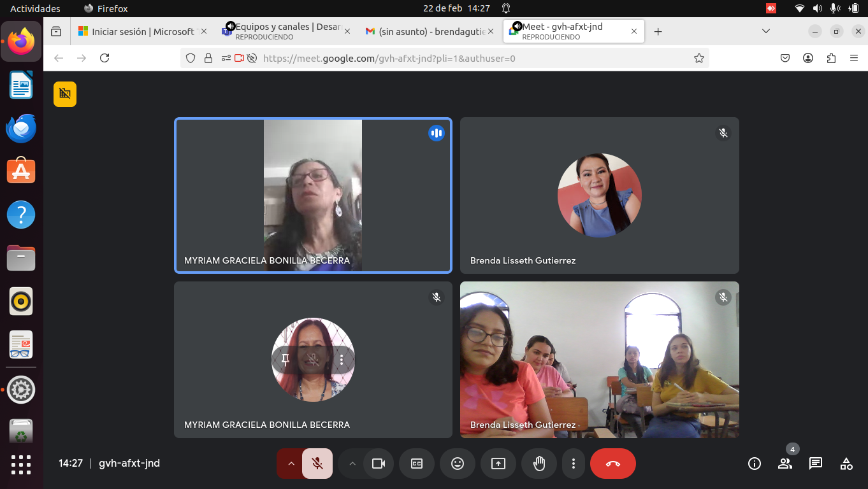This screenshot has height=489, width=868.
Task: Toggle the camera on or off
Action: coord(379,464)
